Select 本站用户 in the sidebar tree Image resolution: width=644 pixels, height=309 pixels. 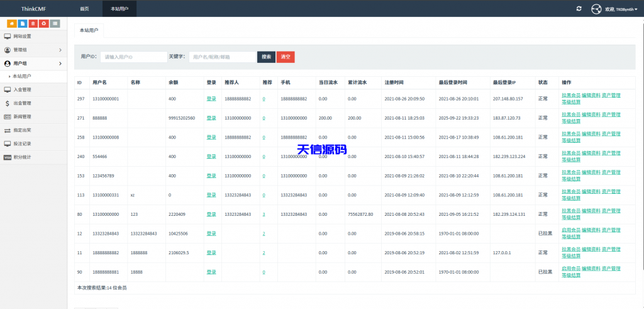click(x=22, y=76)
